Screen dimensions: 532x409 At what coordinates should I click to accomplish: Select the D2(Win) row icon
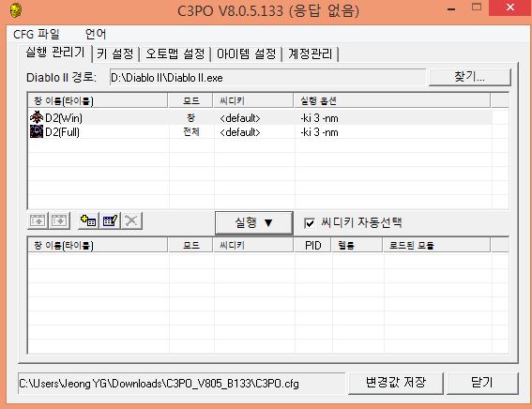click(x=37, y=117)
